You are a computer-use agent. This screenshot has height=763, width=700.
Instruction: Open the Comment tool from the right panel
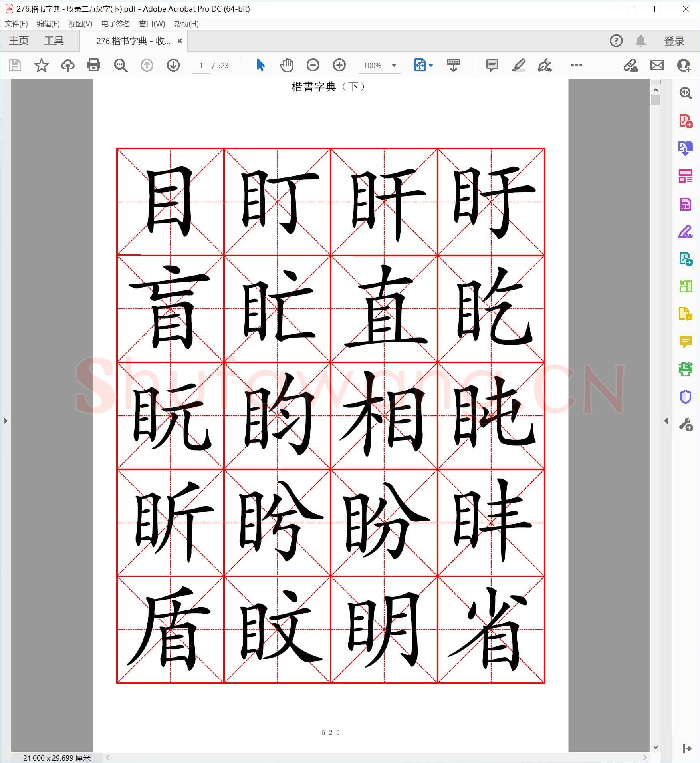pos(686,342)
